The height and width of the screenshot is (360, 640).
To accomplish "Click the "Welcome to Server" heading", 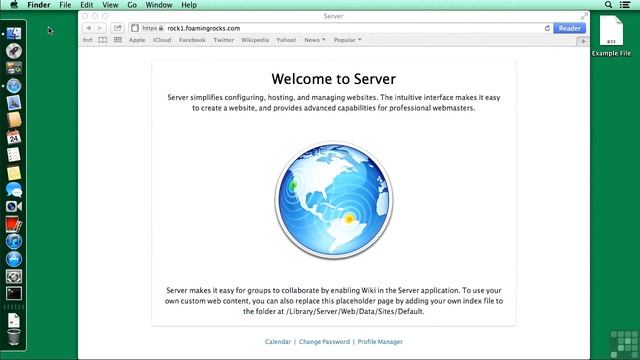I will click(x=333, y=79).
